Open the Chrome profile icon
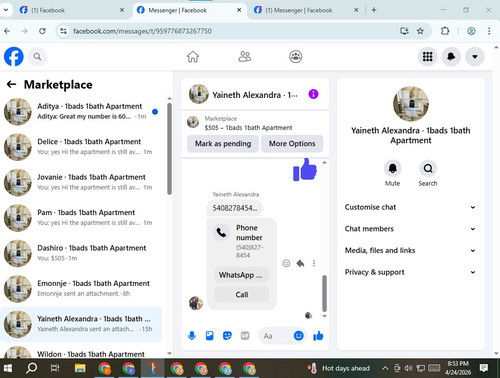Image resolution: width=500 pixels, height=378 pixels. 471,31
